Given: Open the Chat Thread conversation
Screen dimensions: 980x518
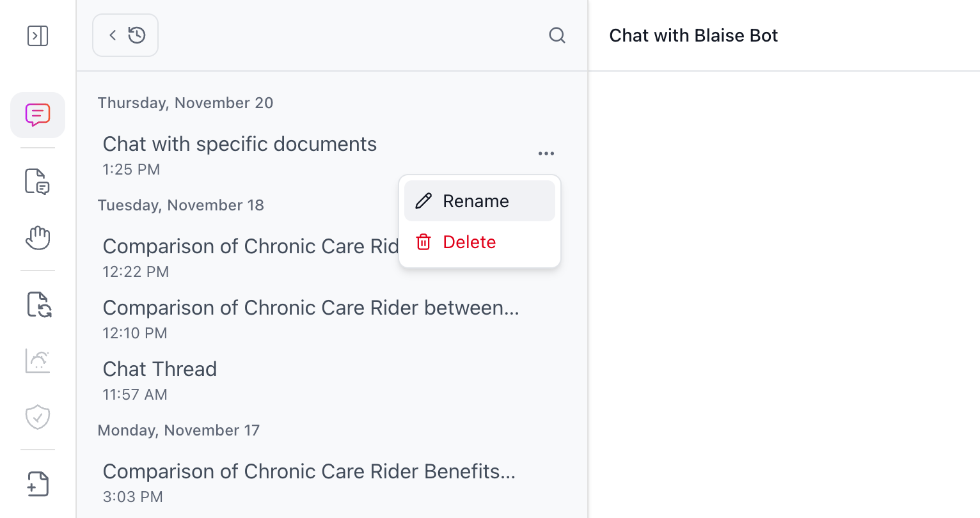Looking at the screenshot, I should (160, 368).
